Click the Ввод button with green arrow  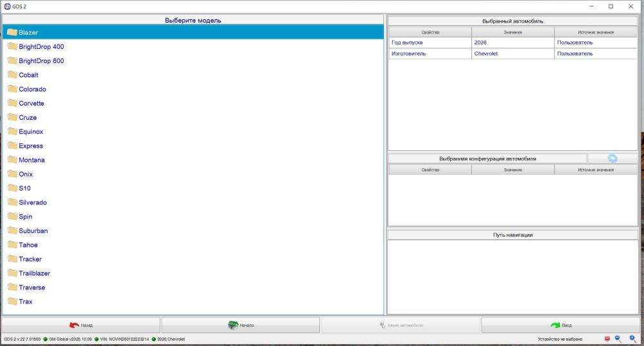[x=561, y=325]
